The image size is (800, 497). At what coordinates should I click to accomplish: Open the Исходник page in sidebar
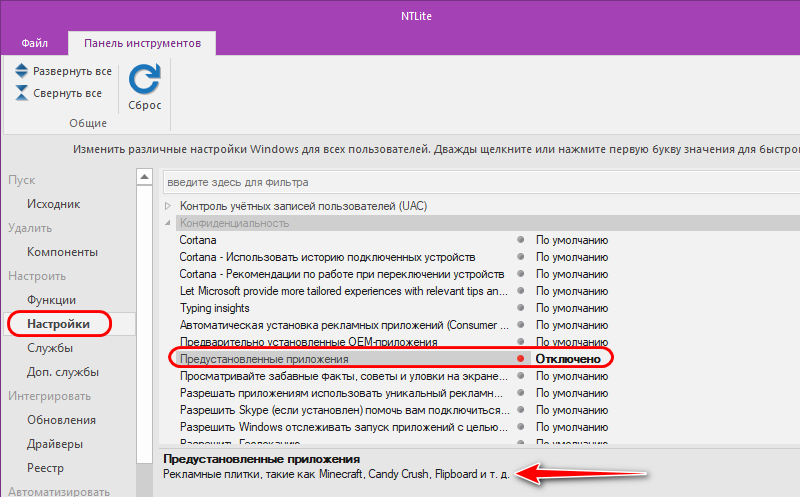point(54,204)
